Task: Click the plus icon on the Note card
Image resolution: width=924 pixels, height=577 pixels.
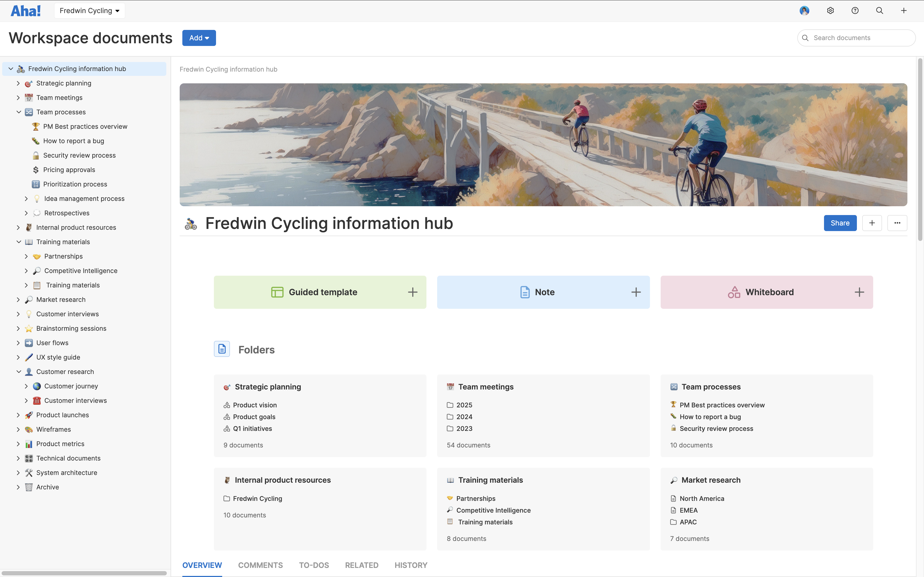Action: [636, 292]
